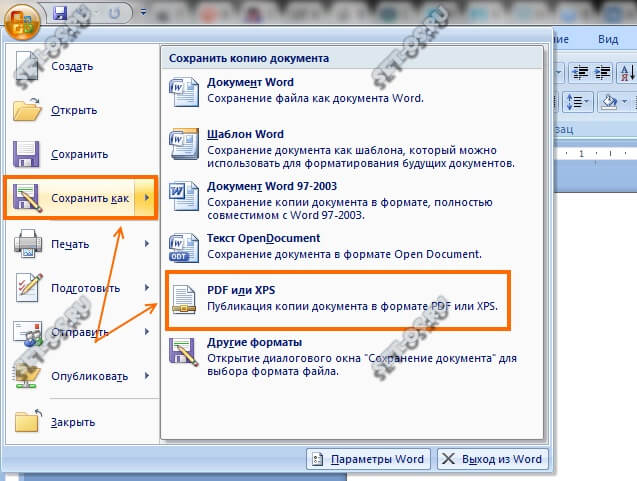
Task: Pick Документ Word 97-2003 format
Action: (x=352, y=200)
